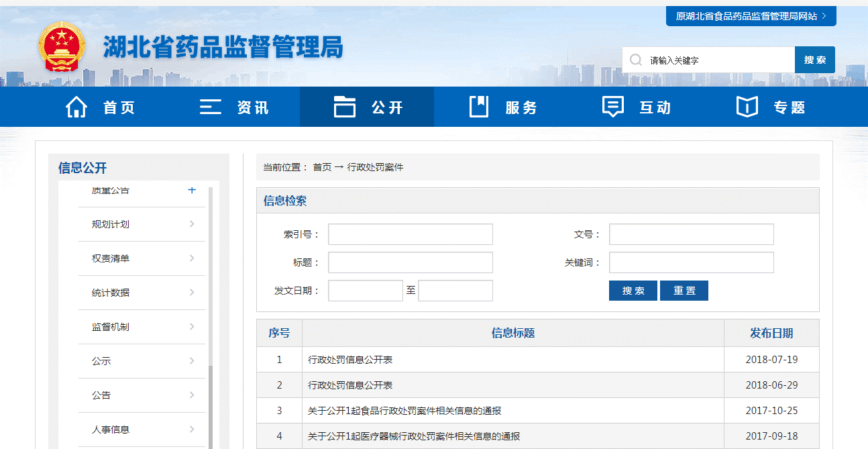Select 公告 in the sidebar menu
The width and height of the screenshot is (868, 449).
click(x=101, y=395)
